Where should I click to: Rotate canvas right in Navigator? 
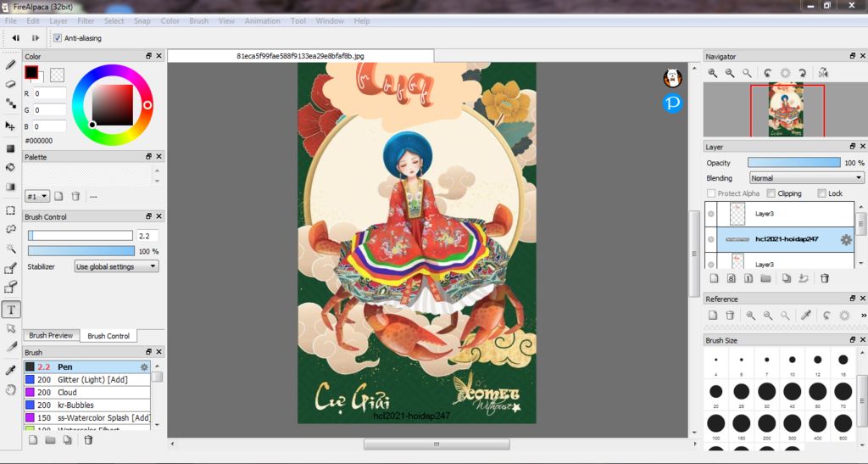click(802, 73)
